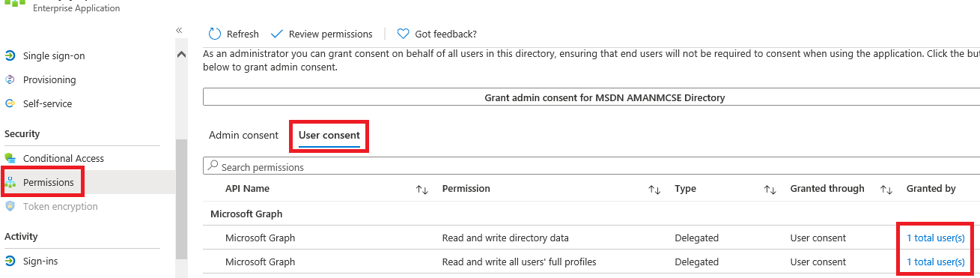Sort by Permission column arrows
Screen dimensions: 980x278
[x=654, y=190]
